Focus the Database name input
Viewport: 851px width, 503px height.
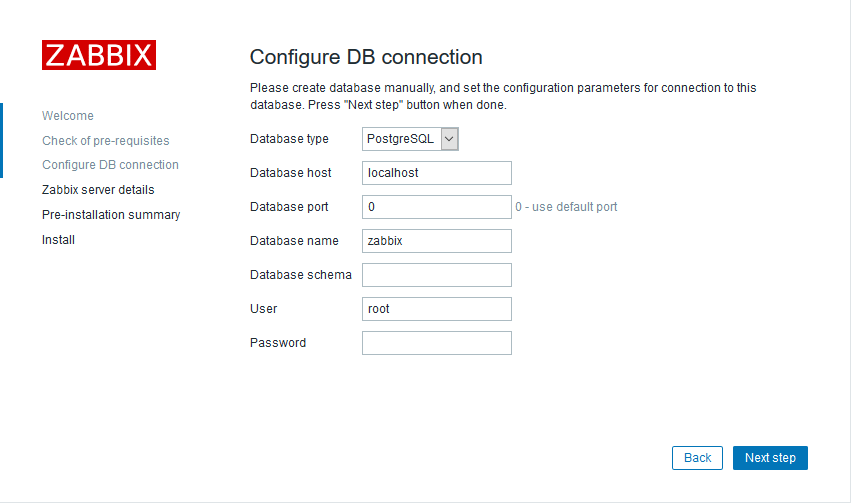pyautogui.click(x=436, y=241)
